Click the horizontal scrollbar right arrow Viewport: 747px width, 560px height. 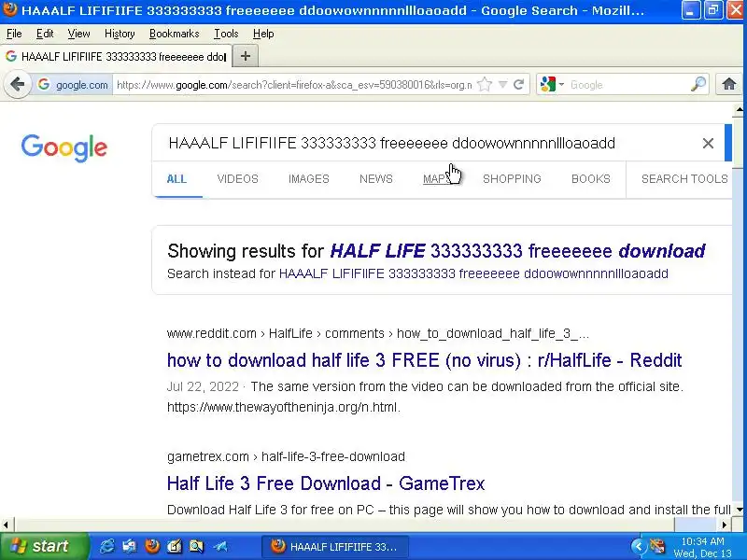pos(725,525)
